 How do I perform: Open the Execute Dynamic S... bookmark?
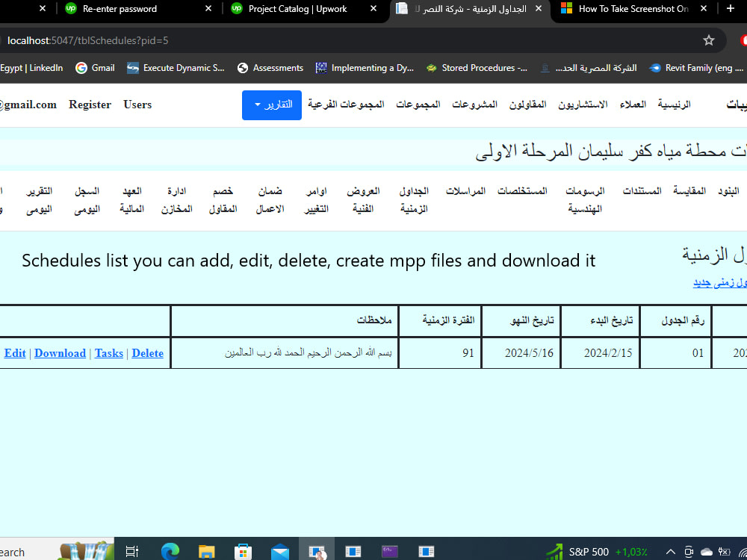(176, 68)
